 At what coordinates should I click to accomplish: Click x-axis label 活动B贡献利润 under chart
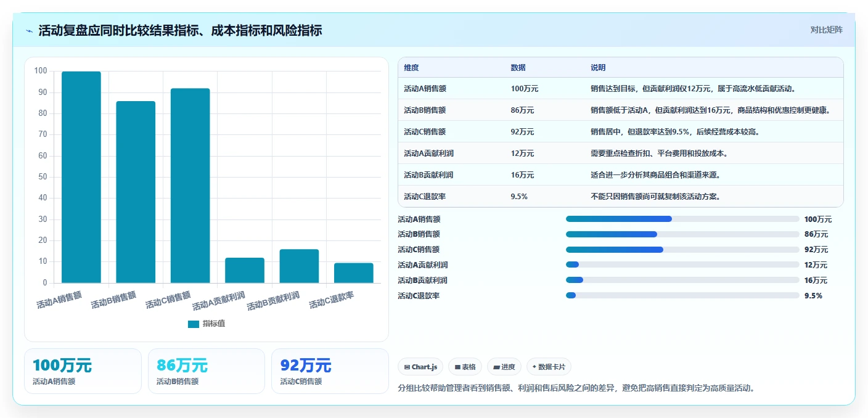point(273,301)
